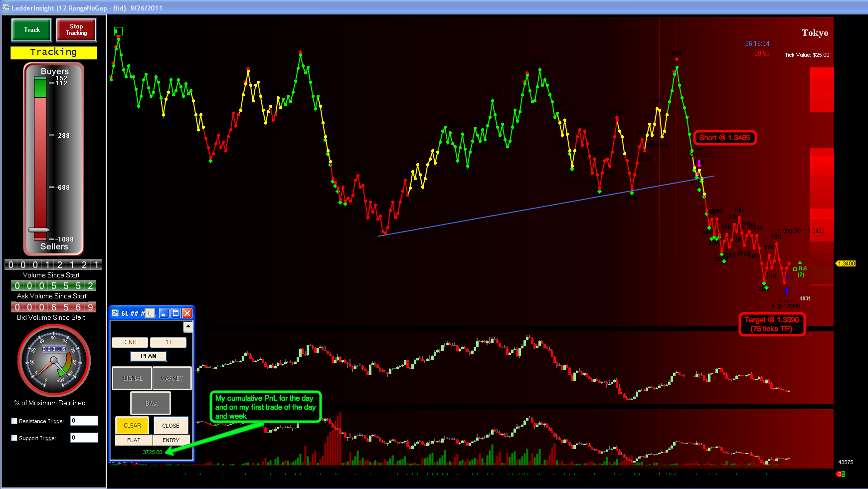The height and width of the screenshot is (489, 868).
Task: Click the FLAT button
Action: [134, 440]
